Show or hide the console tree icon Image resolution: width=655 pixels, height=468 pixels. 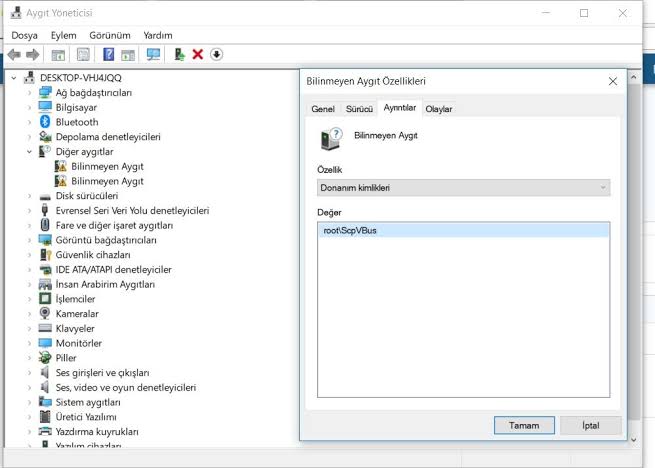(58, 54)
